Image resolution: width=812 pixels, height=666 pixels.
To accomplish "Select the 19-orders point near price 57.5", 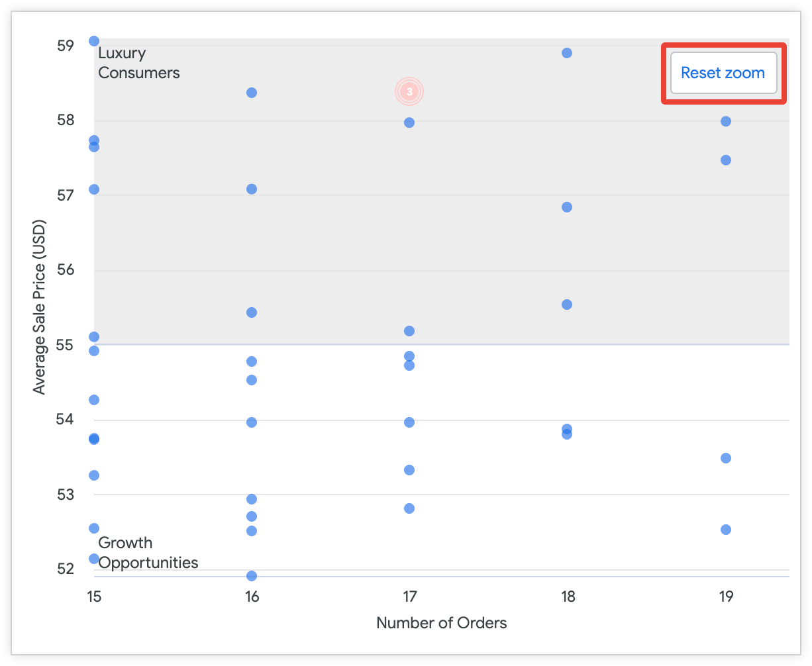I will (x=726, y=160).
